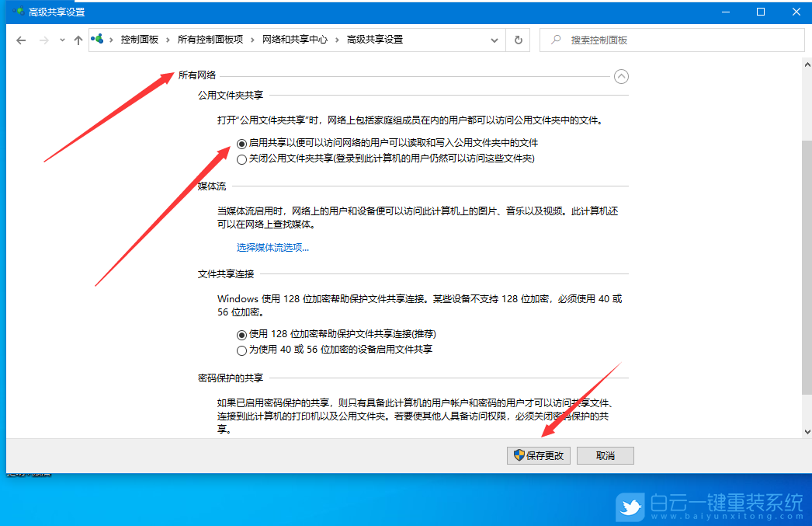Click the refresh icon beside the address bar
Viewport: 812px width, 526px height.
click(517, 39)
